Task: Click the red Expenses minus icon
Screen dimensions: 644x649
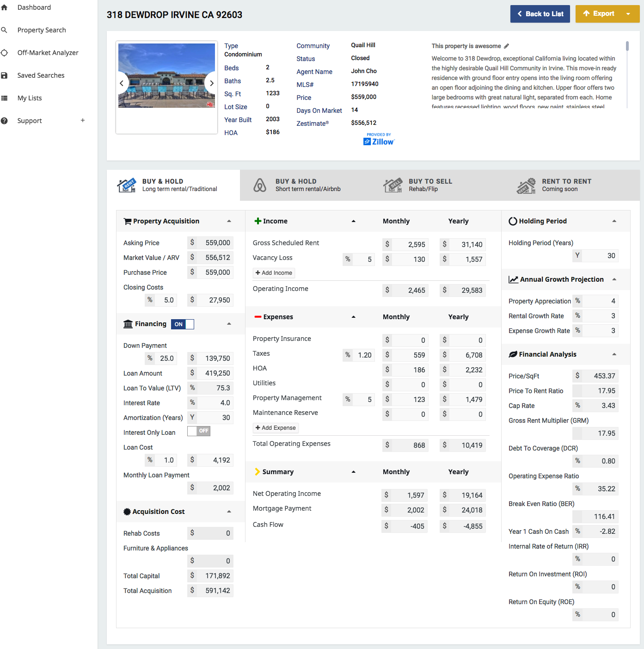Action: pyautogui.click(x=258, y=317)
